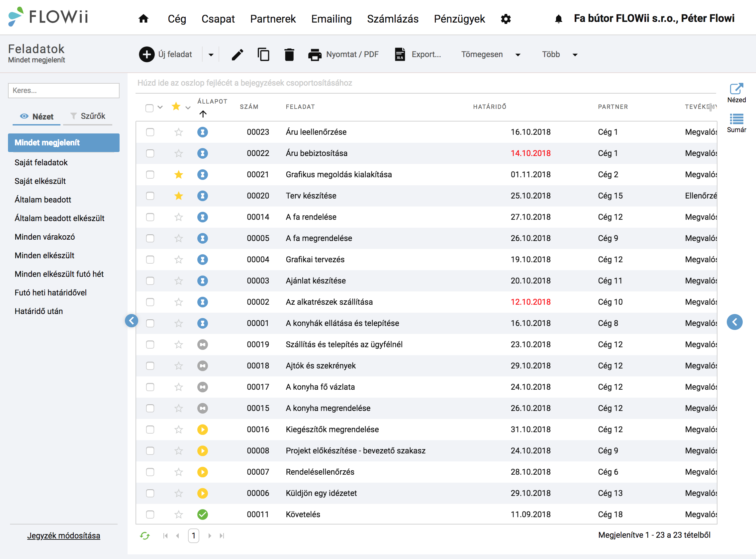This screenshot has width=756, height=559.
Task: Open the Cég menu
Action: coord(177,19)
